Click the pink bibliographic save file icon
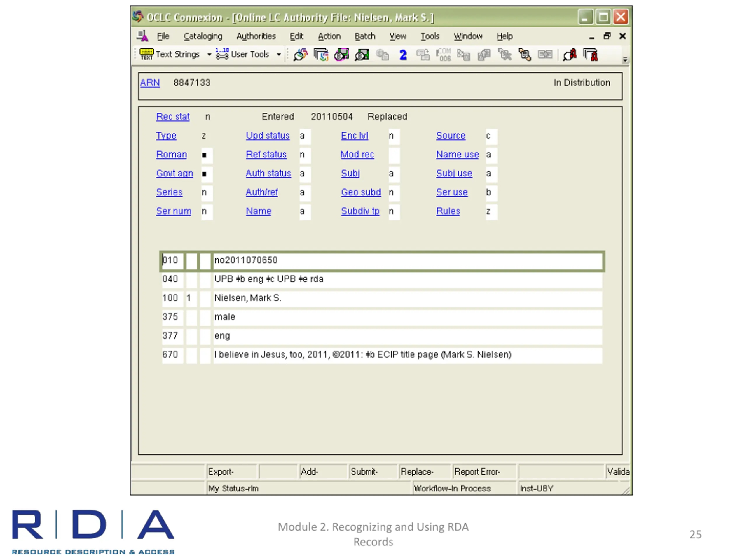This screenshot has width=747, height=560. [341, 54]
